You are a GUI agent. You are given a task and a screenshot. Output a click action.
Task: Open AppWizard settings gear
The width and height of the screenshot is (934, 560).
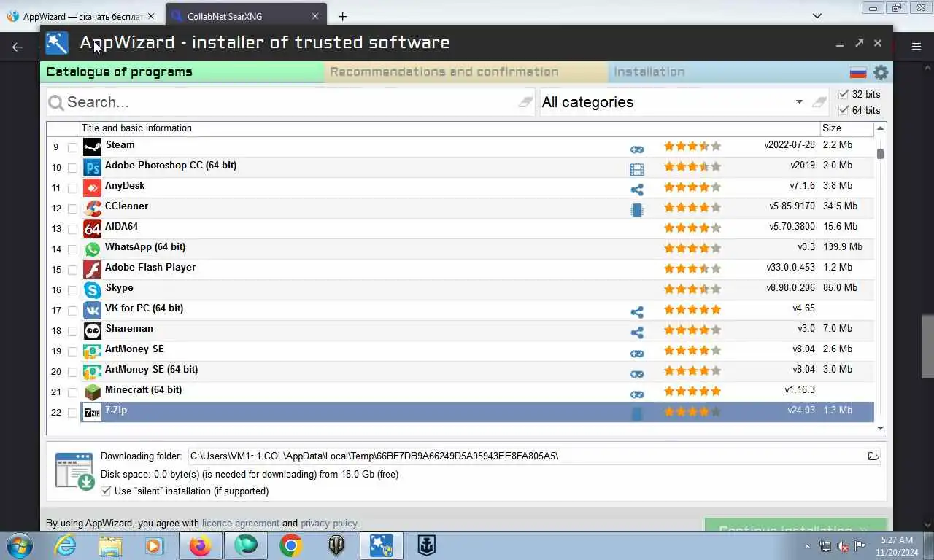click(x=881, y=72)
